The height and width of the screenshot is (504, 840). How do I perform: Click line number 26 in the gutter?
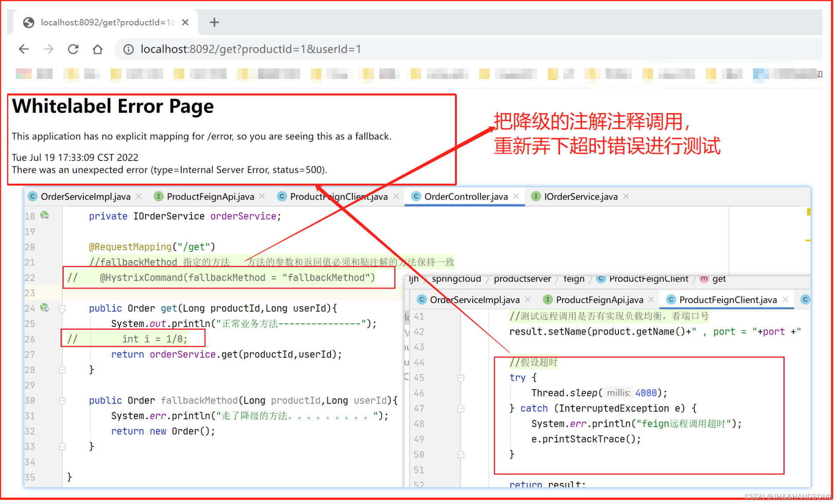[29, 339]
